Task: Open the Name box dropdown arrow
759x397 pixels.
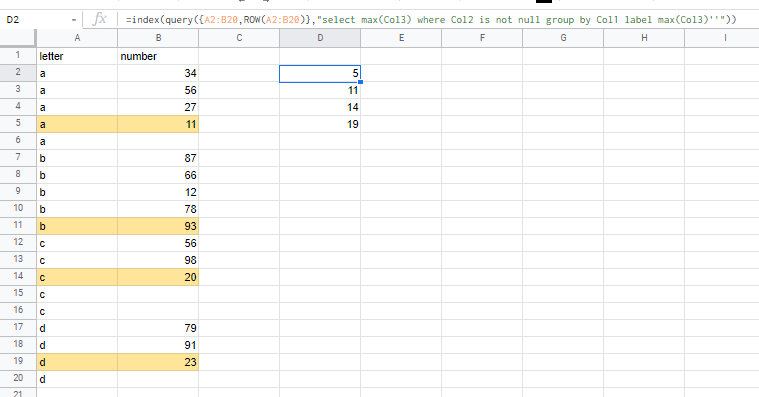Action: pos(74,20)
